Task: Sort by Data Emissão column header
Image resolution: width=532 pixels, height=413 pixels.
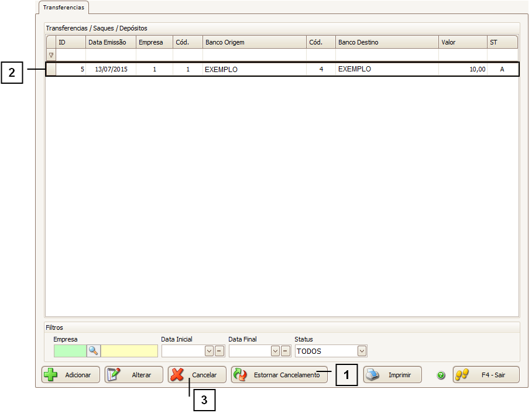Action: (x=111, y=42)
